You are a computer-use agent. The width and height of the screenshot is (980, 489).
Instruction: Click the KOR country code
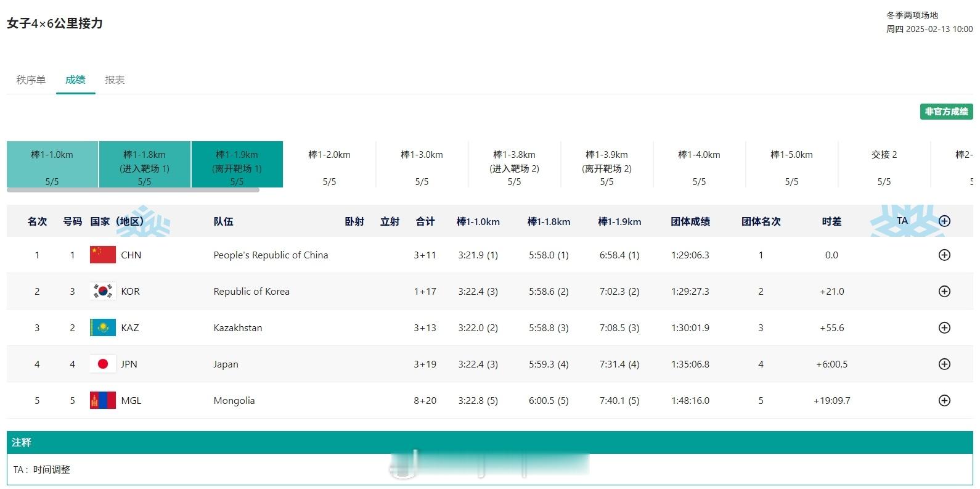pos(130,291)
